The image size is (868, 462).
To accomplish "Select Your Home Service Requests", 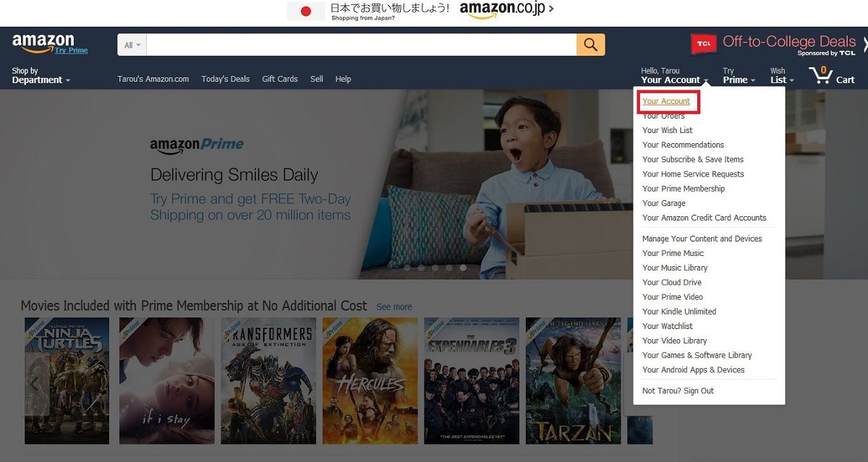I will pyautogui.click(x=693, y=174).
